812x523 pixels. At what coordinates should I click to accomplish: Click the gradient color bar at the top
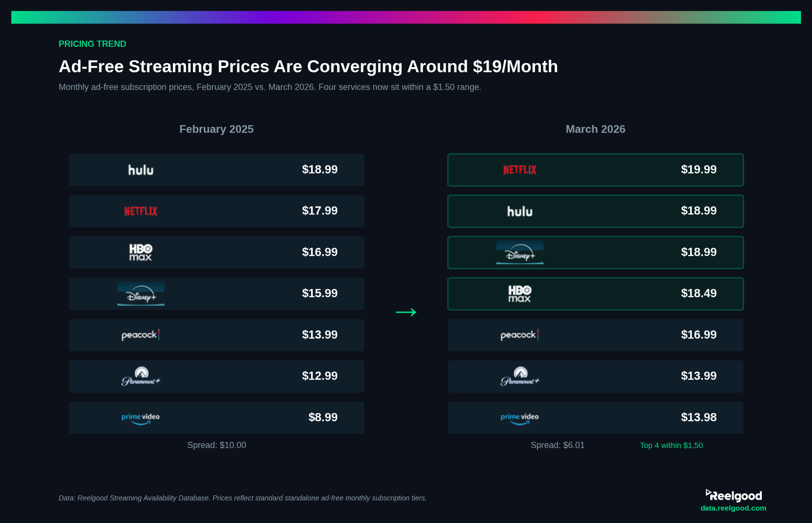click(x=406, y=16)
